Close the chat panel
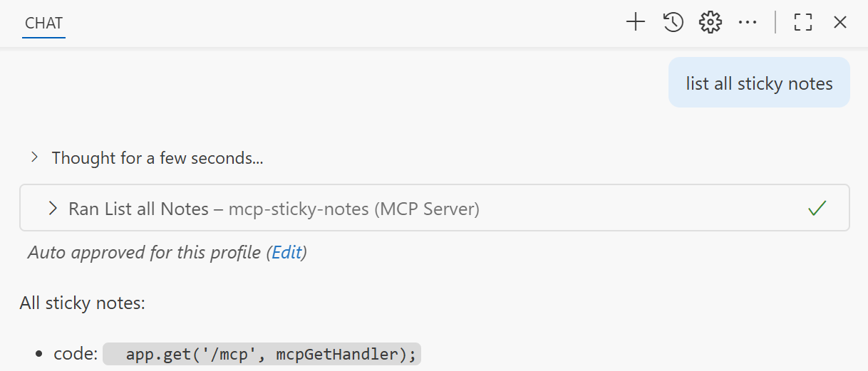This screenshot has height=371, width=868. [x=840, y=23]
